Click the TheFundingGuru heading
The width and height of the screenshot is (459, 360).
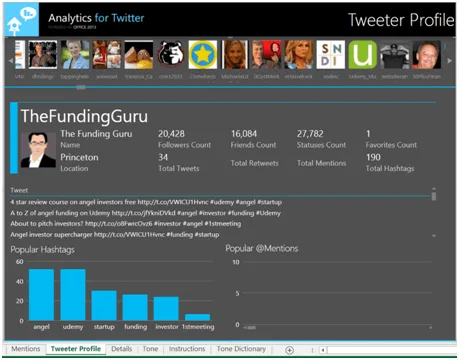pyautogui.click(x=84, y=116)
